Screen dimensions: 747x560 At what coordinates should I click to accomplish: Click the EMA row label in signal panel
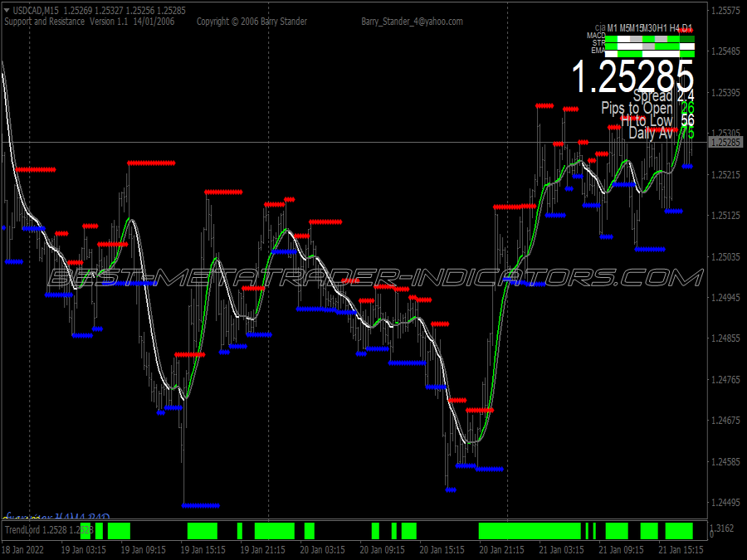(x=598, y=50)
